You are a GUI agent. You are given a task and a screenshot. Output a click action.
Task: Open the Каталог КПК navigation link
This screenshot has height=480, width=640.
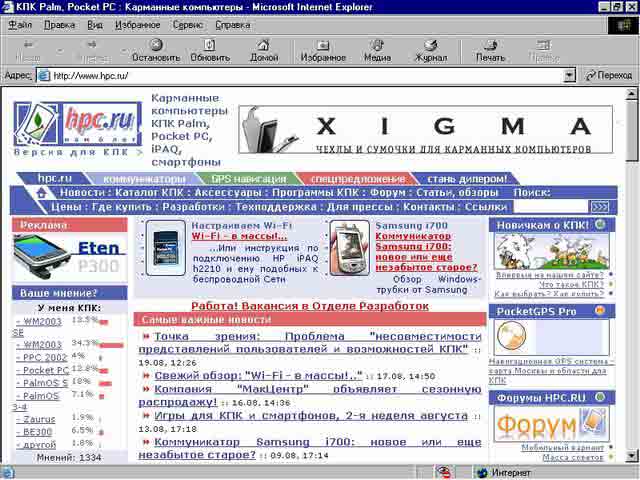tap(149, 193)
